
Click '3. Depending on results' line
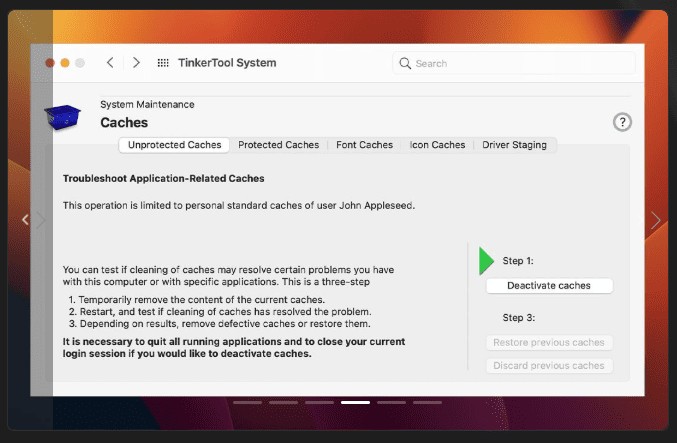coord(219,324)
